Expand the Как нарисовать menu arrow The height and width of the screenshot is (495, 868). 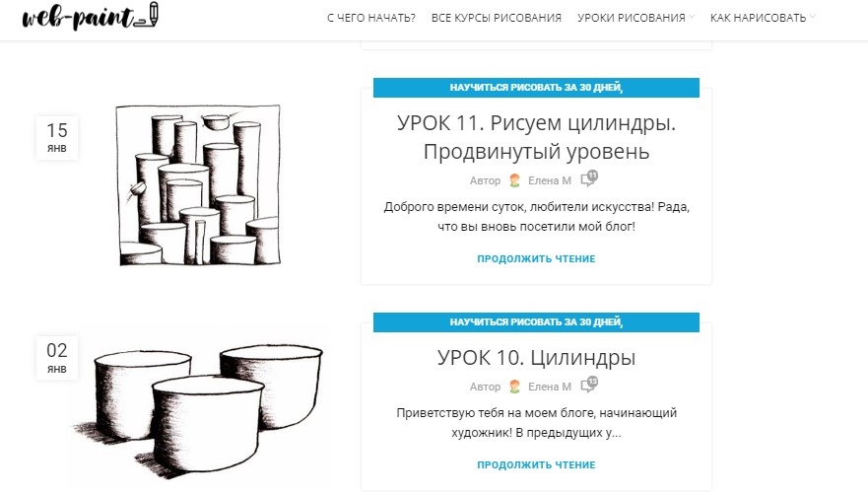(x=812, y=17)
